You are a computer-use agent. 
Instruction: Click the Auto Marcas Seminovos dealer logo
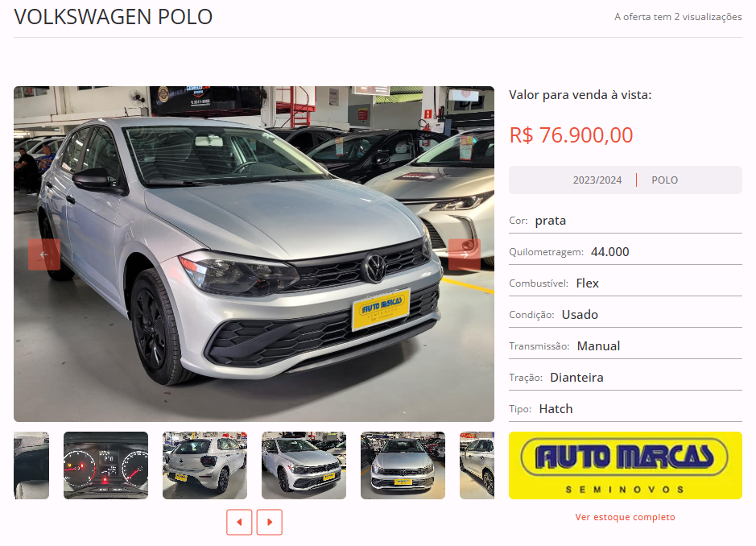click(x=626, y=465)
